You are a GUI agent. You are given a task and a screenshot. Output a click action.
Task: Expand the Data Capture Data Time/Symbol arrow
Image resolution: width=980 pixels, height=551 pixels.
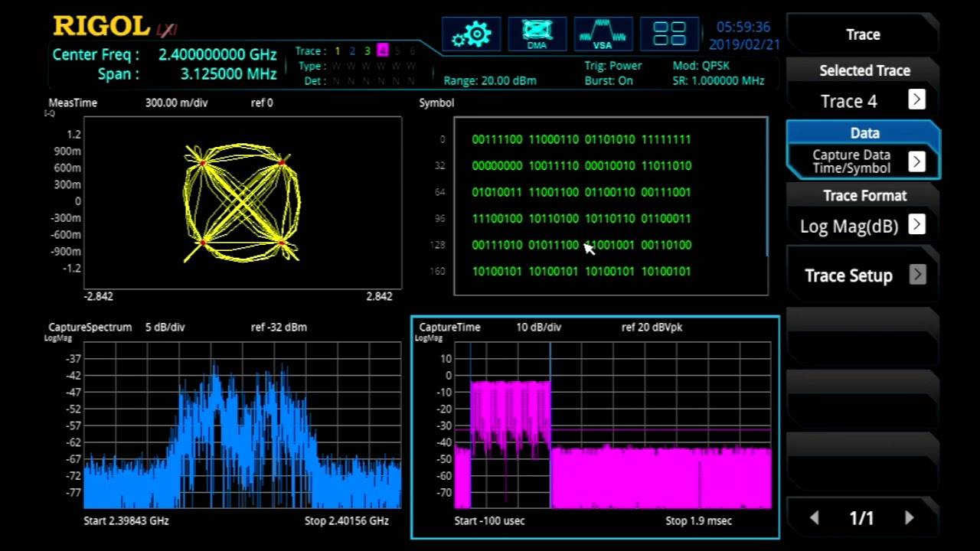[x=916, y=161]
